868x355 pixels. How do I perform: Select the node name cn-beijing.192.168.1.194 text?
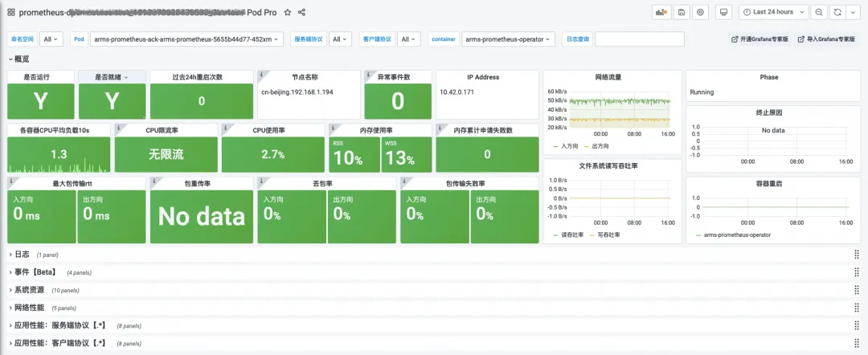297,92
